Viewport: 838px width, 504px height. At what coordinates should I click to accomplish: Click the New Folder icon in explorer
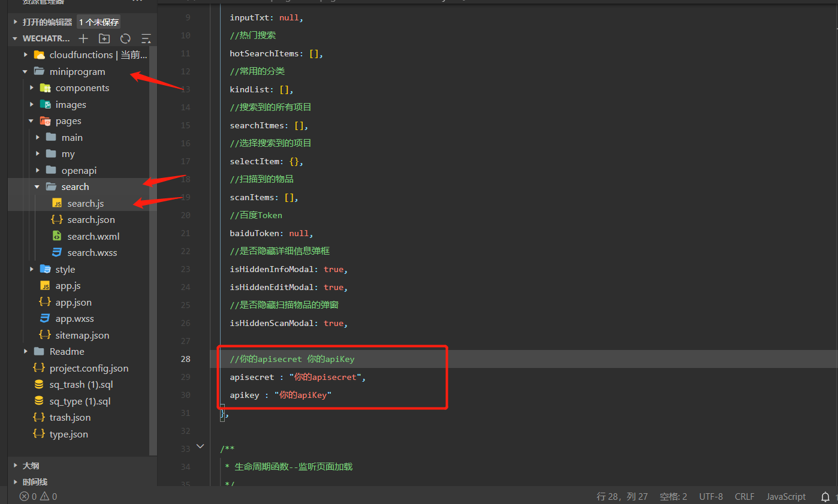(x=104, y=38)
